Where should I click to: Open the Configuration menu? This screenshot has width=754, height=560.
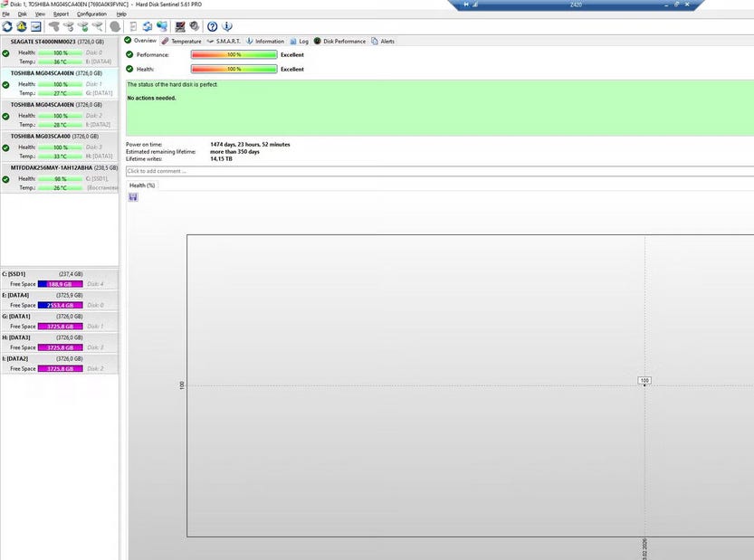tap(91, 14)
